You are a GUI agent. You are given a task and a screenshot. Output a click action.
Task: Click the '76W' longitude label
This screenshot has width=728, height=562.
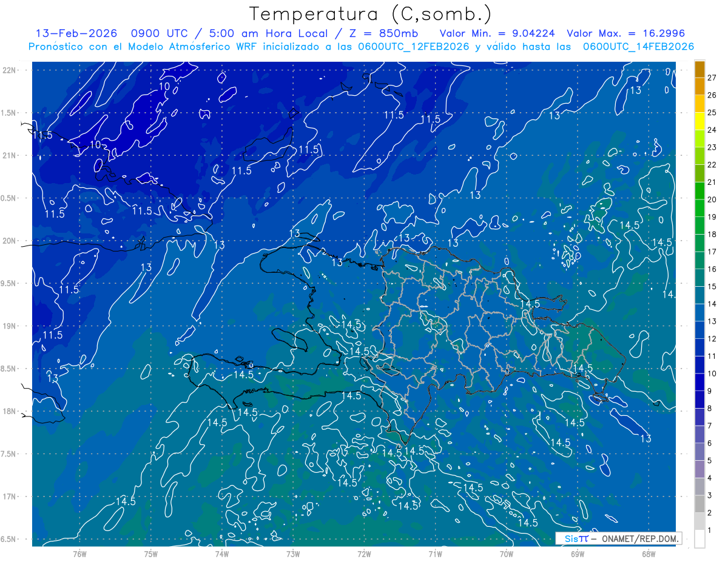click(79, 554)
